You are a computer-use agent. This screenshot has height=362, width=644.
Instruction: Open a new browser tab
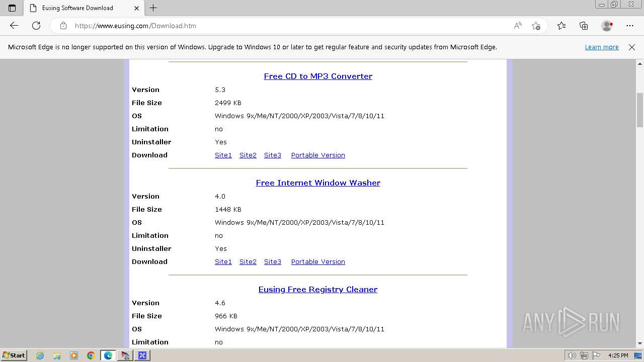point(153,8)
